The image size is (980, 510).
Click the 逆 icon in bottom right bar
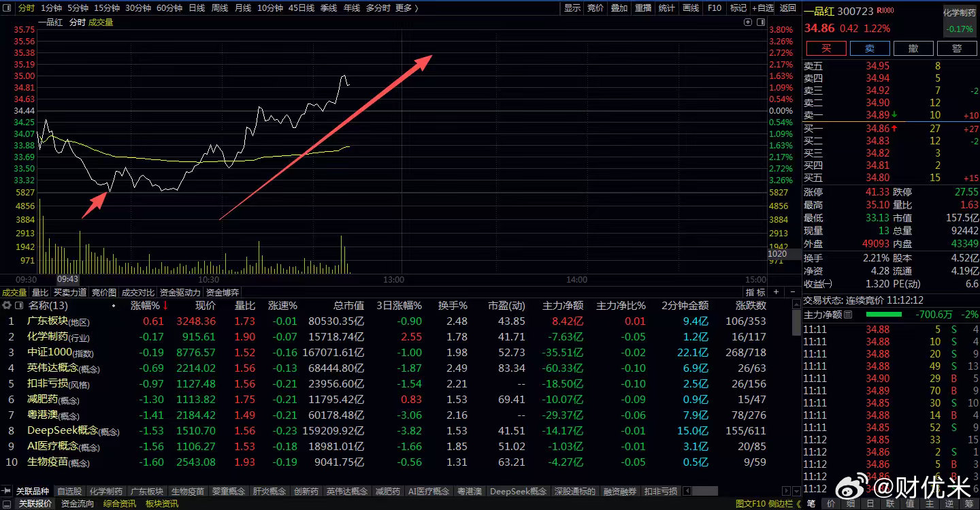pos(949,503)
